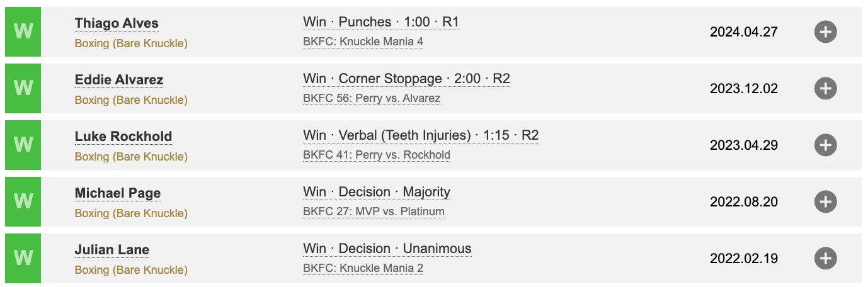Expand the Julian Lane fight details
The image size is (868, 287).
825,258
